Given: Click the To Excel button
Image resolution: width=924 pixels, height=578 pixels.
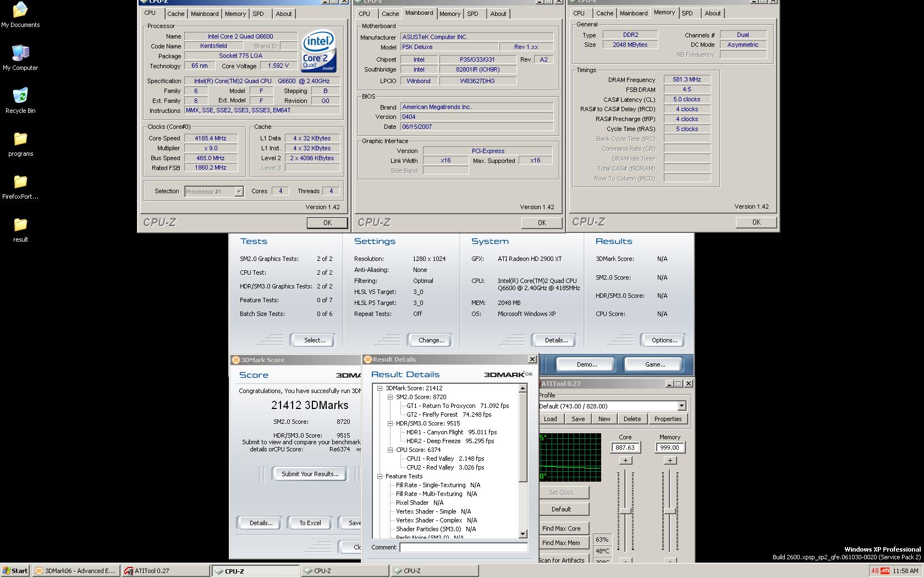Looking at the screenshot, I should 310,523.
